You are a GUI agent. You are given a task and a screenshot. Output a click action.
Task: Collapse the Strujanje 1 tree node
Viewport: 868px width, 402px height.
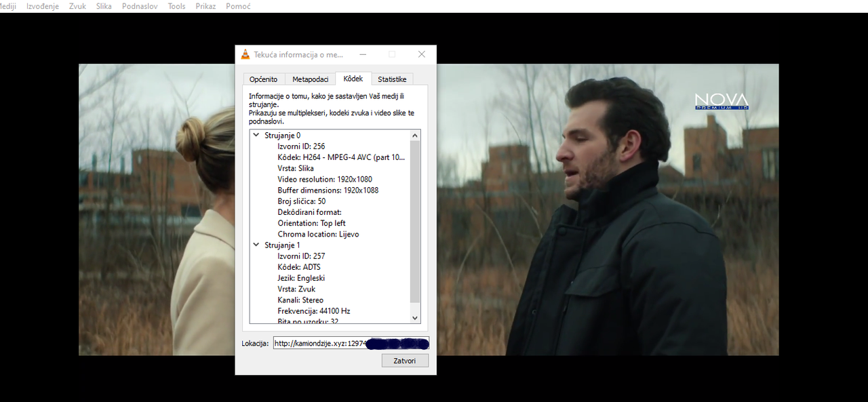point(256,245)
